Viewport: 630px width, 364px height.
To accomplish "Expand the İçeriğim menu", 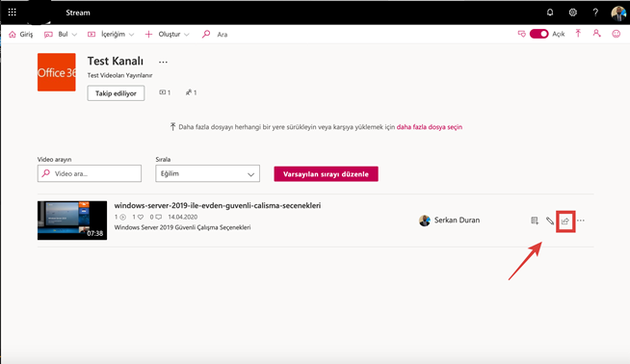I will (111, 34).
